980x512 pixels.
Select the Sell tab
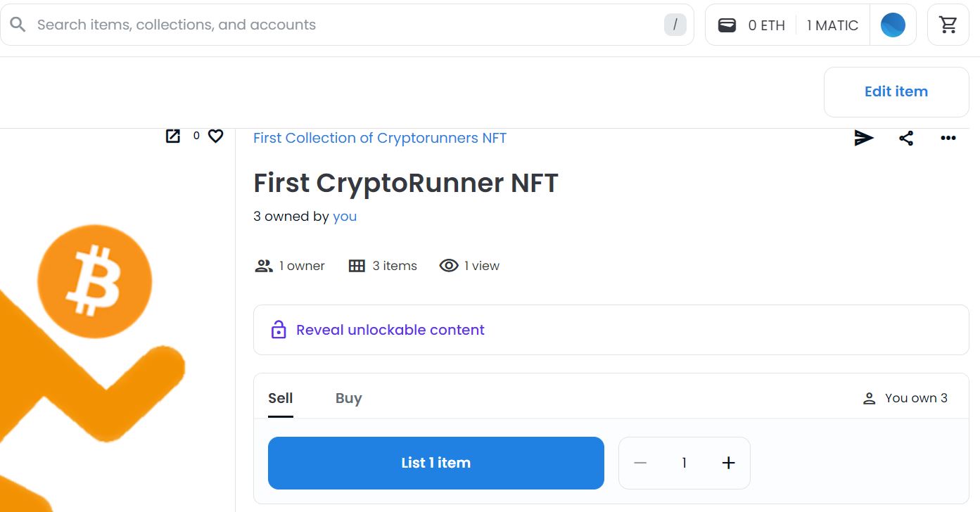click(x=280, y=398)
